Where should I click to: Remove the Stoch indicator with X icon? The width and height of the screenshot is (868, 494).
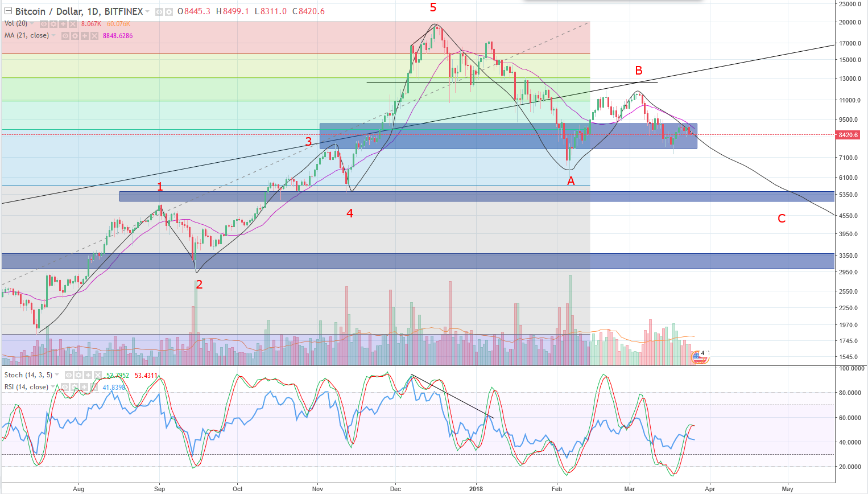coord(98,375)
